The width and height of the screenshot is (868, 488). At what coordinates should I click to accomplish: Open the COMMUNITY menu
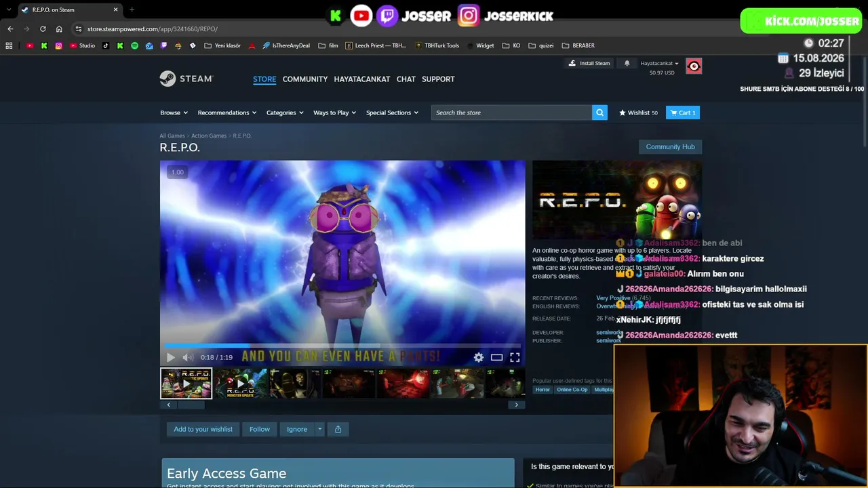tap(305, 79)
